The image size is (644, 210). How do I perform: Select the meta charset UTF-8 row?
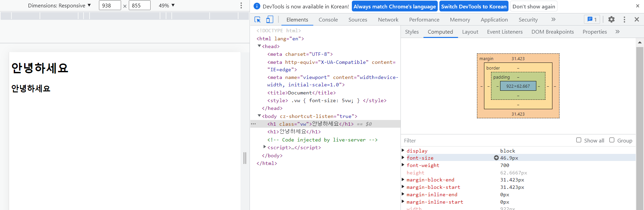325,54
